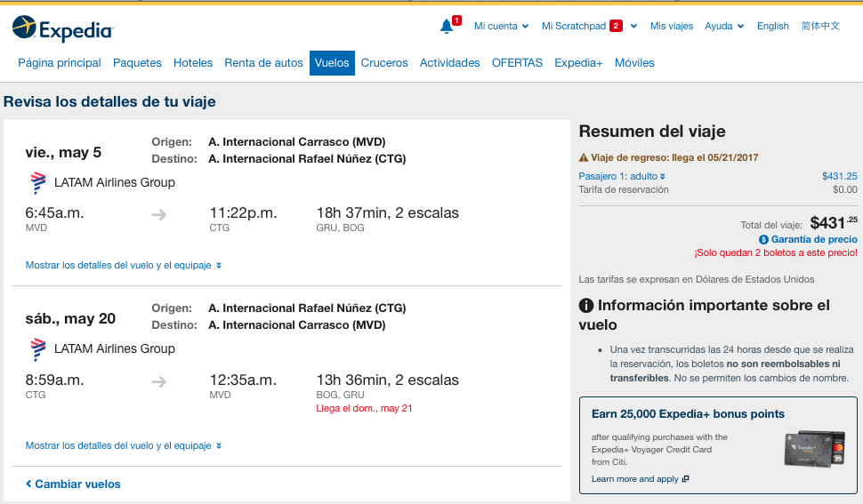Click the vie., may 5 date heading
The image size is (863, 504).
63,152
